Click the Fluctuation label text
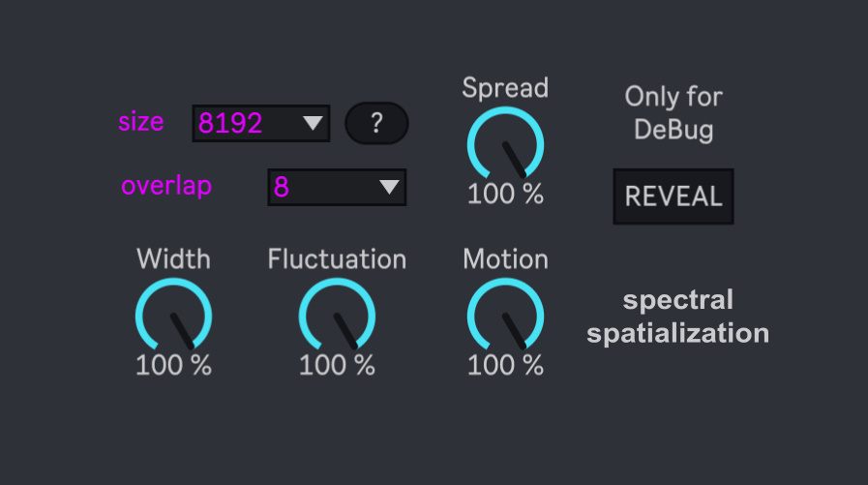Viewport: 868px width, 485px height. click(x=337, y=259)
